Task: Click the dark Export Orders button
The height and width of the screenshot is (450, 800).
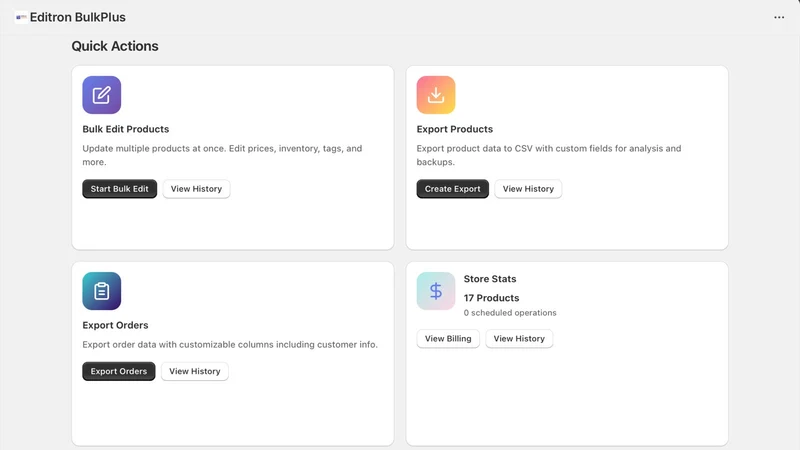Action: coord(119,371)
